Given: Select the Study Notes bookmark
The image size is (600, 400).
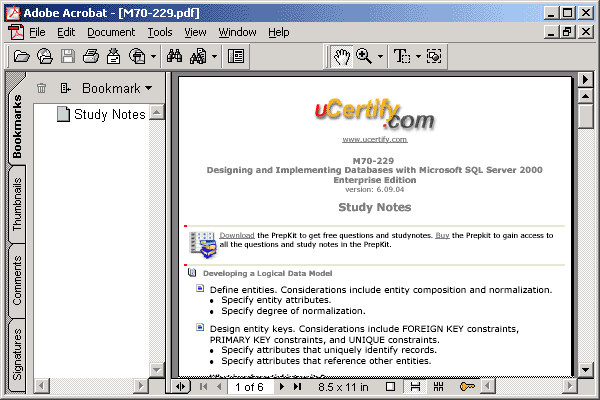Looking at the screenshot, I should point(109,114).
